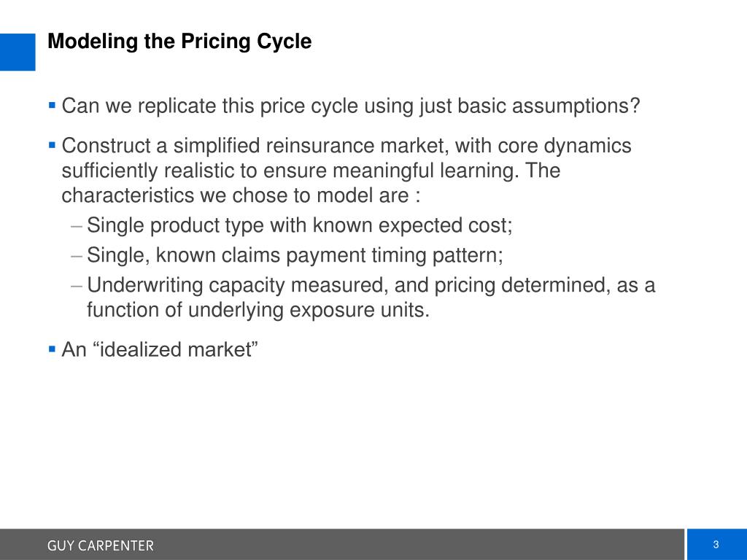The height and width of the screenshot is (560, 747).
Task: Click the slide number 3 in the footer
Action: (x=716, y=545)
